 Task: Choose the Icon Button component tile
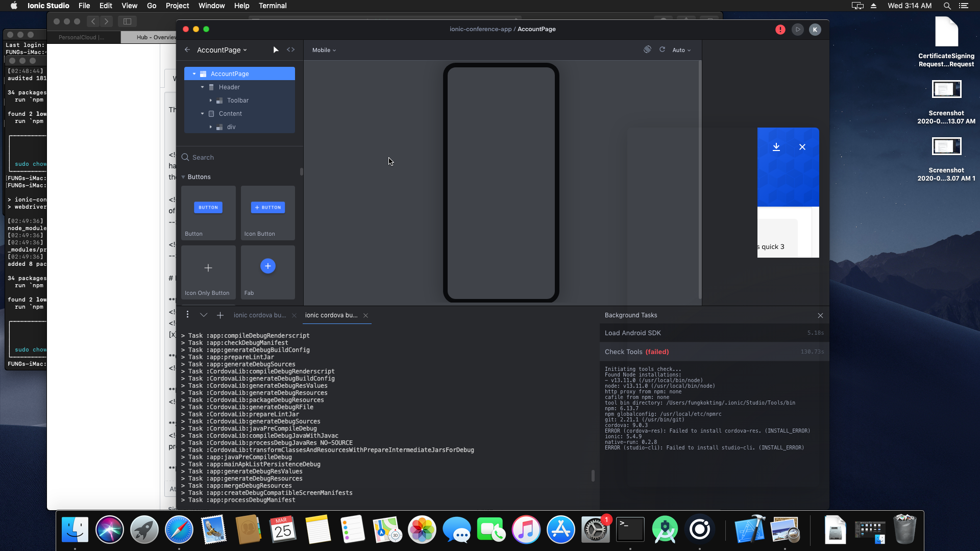pos(268,213)
